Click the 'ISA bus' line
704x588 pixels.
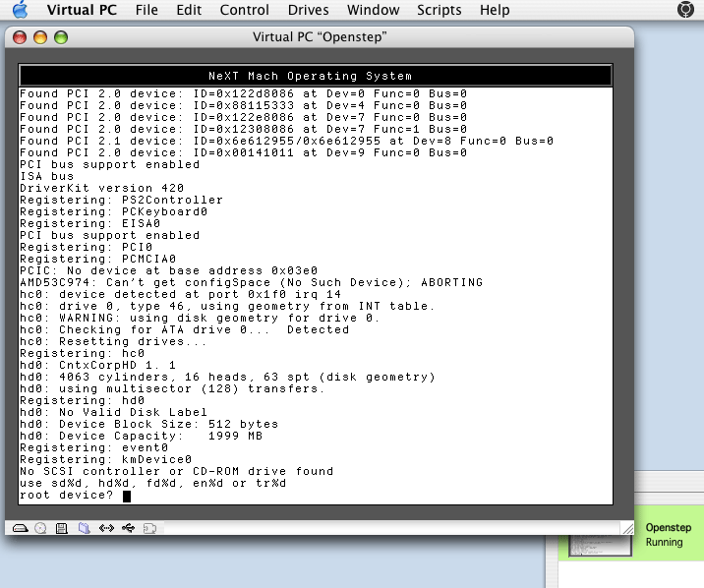(x=46, y=176)
